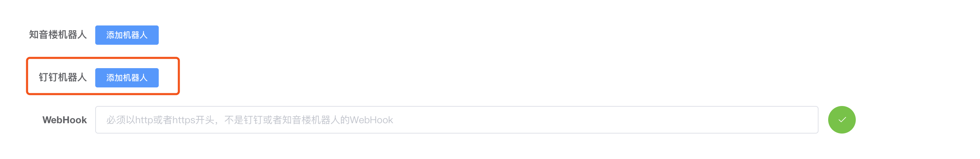
Task: Click the placeholder text starting with 必须以http
Action: pos(249,120)
